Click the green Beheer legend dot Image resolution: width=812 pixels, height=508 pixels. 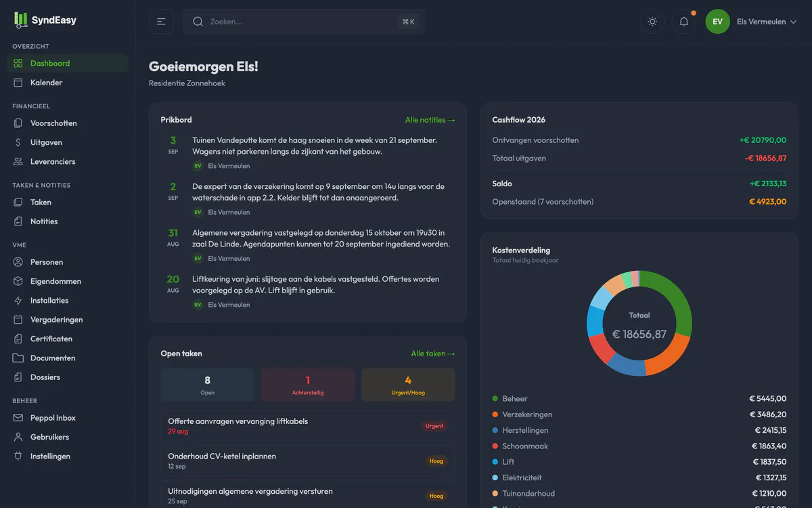[x=495, y=399]
